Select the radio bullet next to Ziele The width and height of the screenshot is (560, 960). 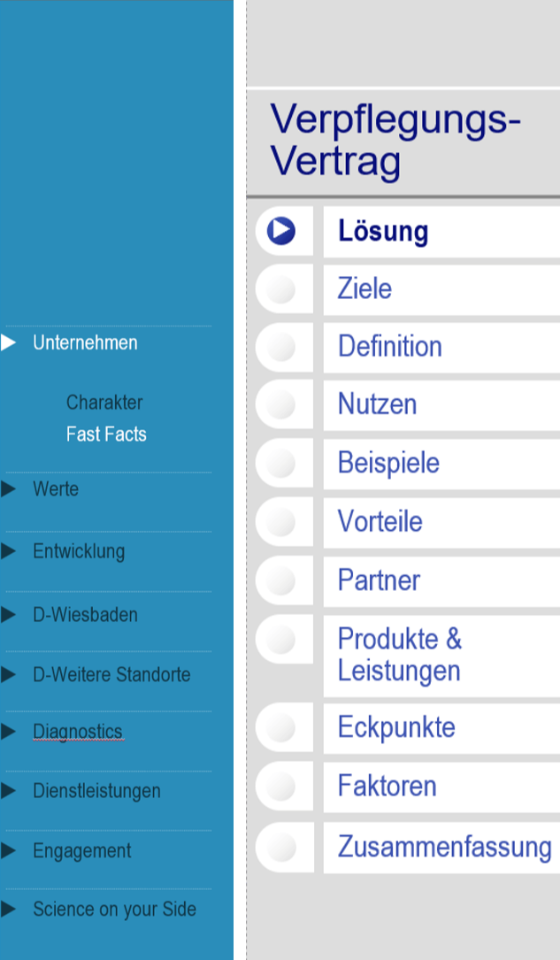(x=281, y=289)
